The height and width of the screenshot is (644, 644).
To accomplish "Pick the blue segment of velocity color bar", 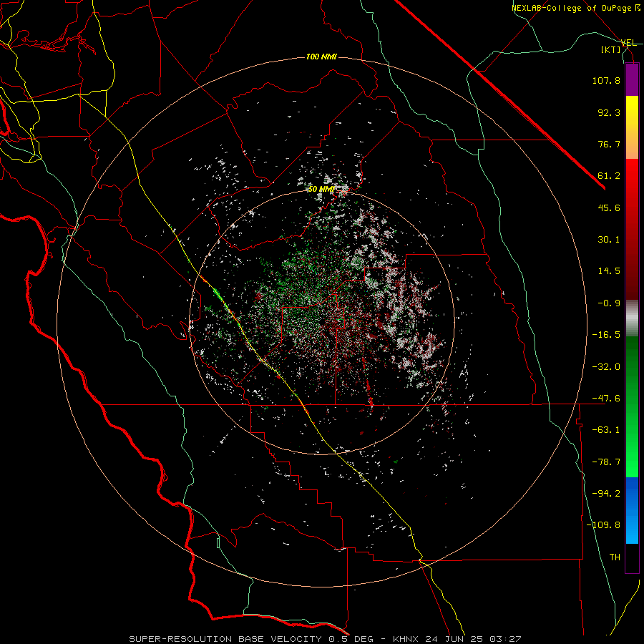I will [632, 510].
